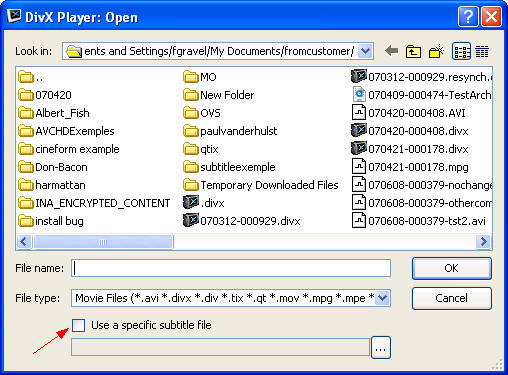Select the Temporary Downloaded Files folder
Image resolution: width=508 pixels, height=375 pixels.
[x=261, y=185]
